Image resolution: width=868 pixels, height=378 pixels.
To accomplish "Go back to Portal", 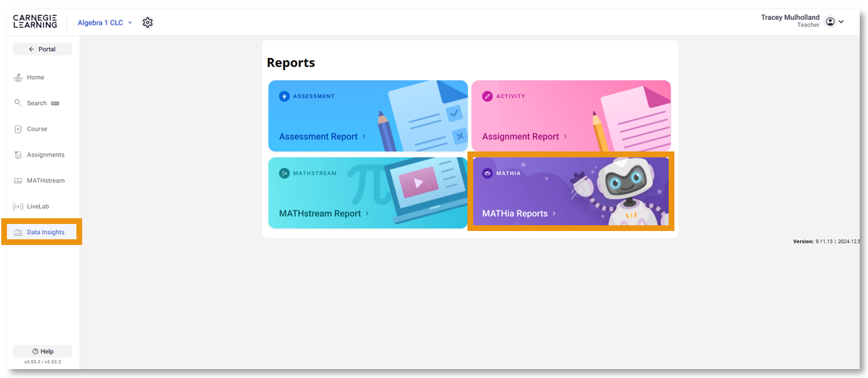I will click(43, 49).
